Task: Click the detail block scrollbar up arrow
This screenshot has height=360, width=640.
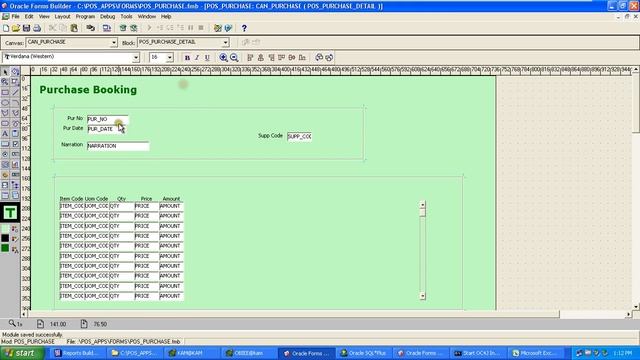Action: 422,204
